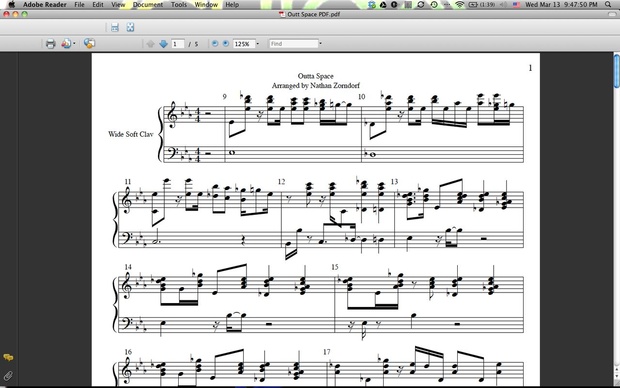Click the full screen fit page icon

click(130, 27)
